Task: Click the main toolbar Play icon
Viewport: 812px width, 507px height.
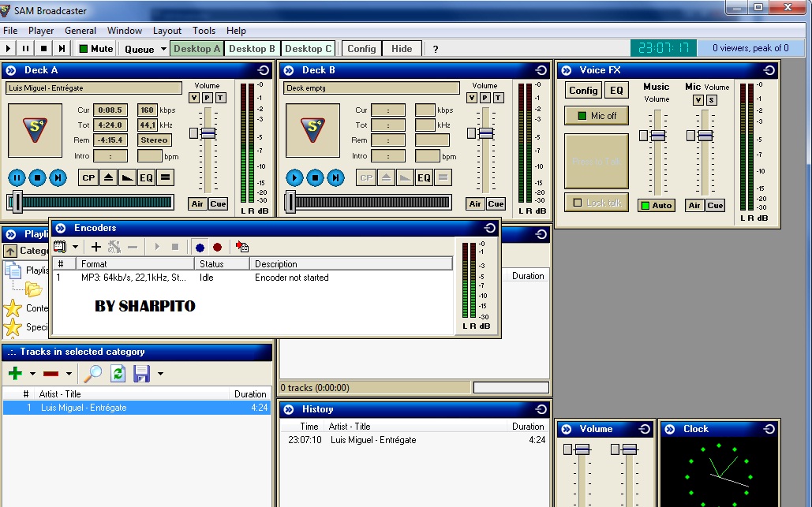Action: pyautogui.click(x=8, y=49)
